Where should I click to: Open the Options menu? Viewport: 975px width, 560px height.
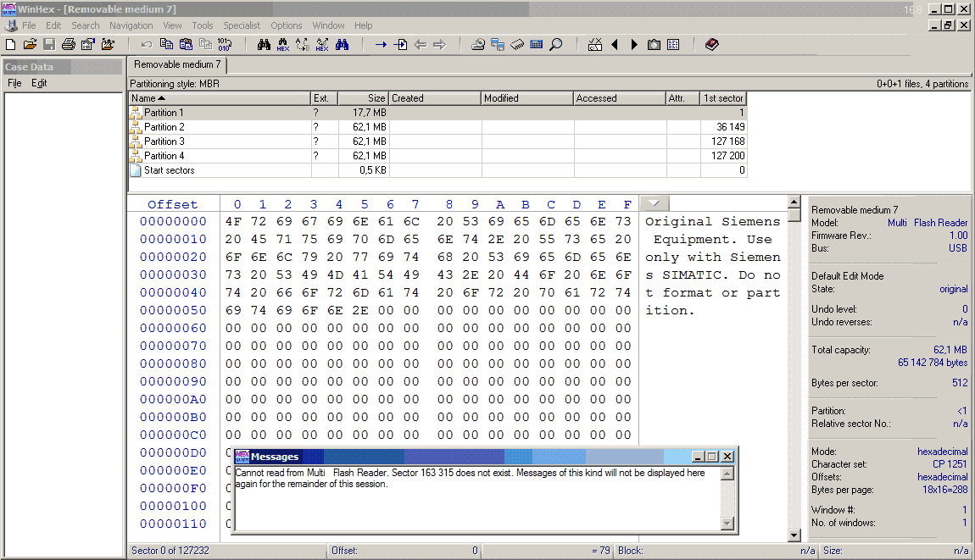tap(286, 25)
